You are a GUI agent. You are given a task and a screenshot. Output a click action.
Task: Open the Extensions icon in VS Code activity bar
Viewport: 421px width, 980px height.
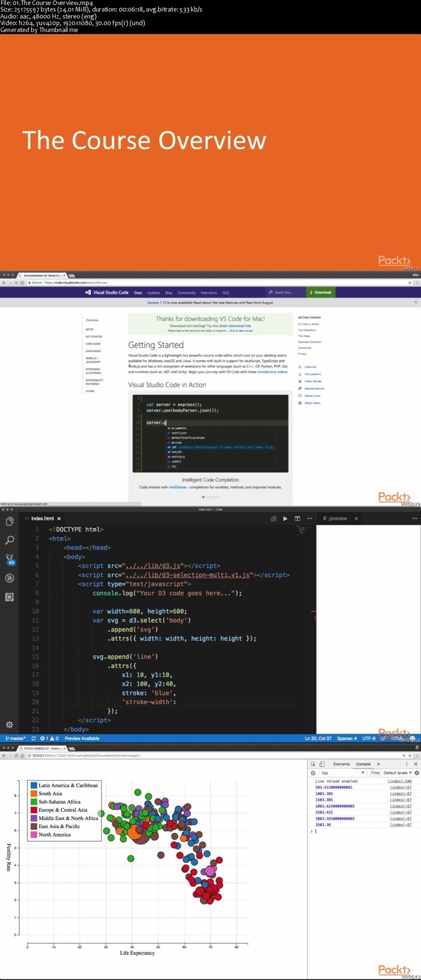point(9,597)
